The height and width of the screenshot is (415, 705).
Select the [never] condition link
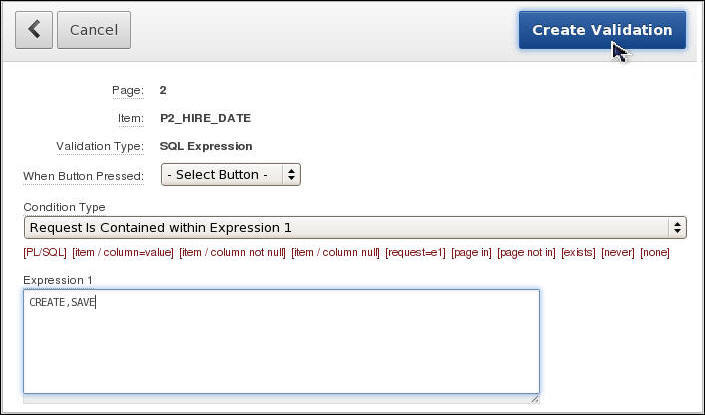tap(618, 253)
